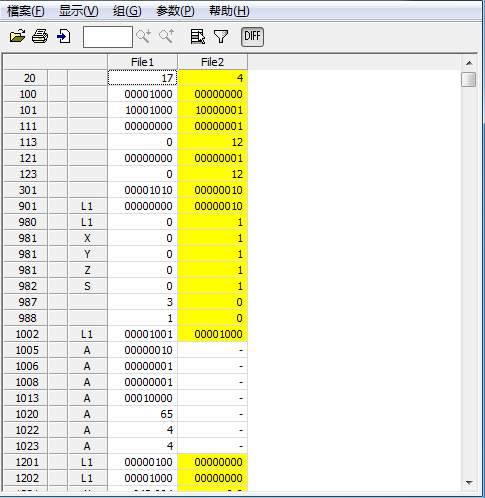The image size is (485, 498).
Task: Open the 帮助(H) menu
Action: (229, 11)
